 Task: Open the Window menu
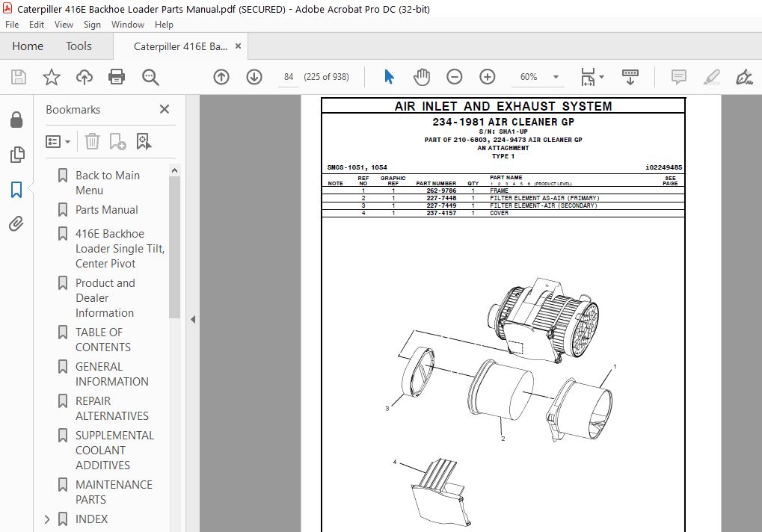pyautogui.click(x=127, y=24)
